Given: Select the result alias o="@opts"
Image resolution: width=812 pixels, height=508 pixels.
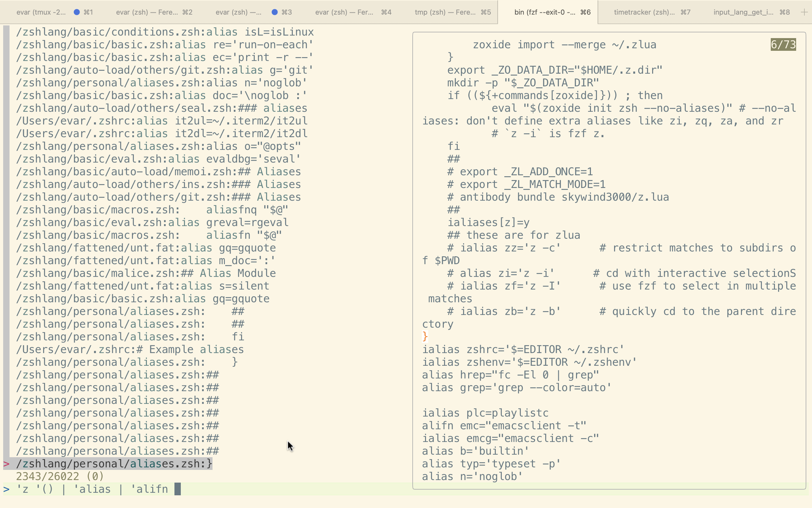Looking at the screenshot, I should [158, 146].
